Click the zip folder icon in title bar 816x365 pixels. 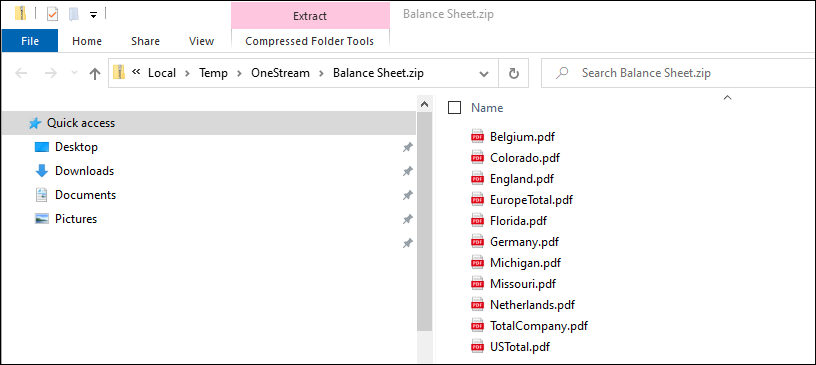click(20, 13)
